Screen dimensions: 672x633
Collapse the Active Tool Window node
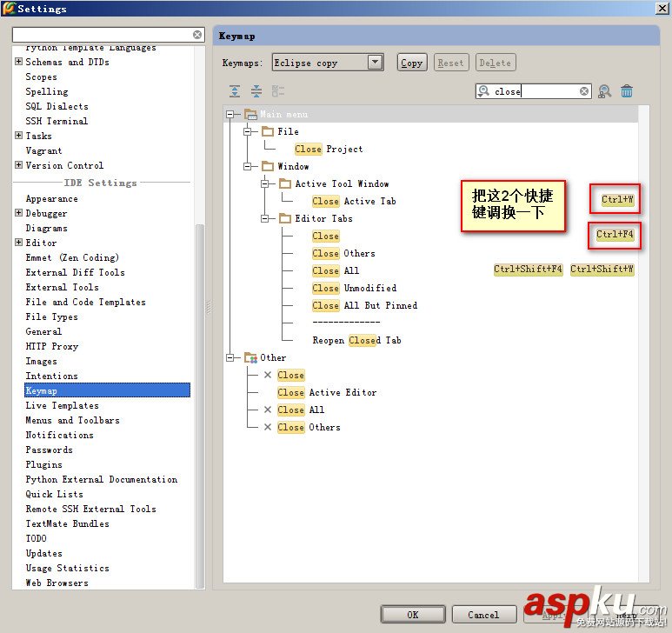tap(265, 183)
